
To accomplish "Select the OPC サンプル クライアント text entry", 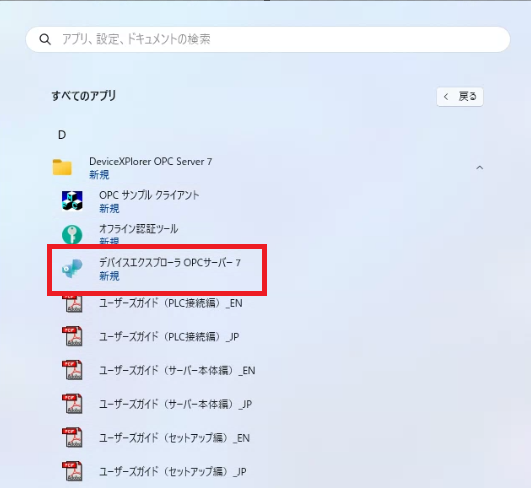I will [x=149, y=195].
